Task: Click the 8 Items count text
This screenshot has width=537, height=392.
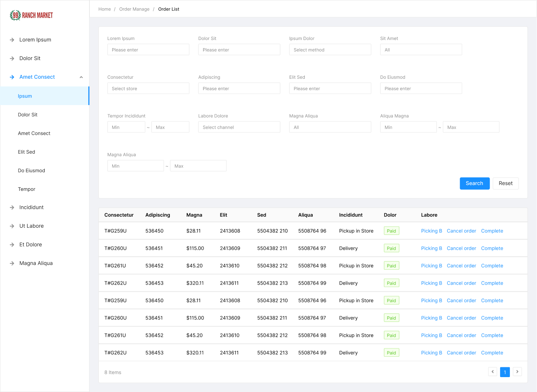Action: [113, 372]
